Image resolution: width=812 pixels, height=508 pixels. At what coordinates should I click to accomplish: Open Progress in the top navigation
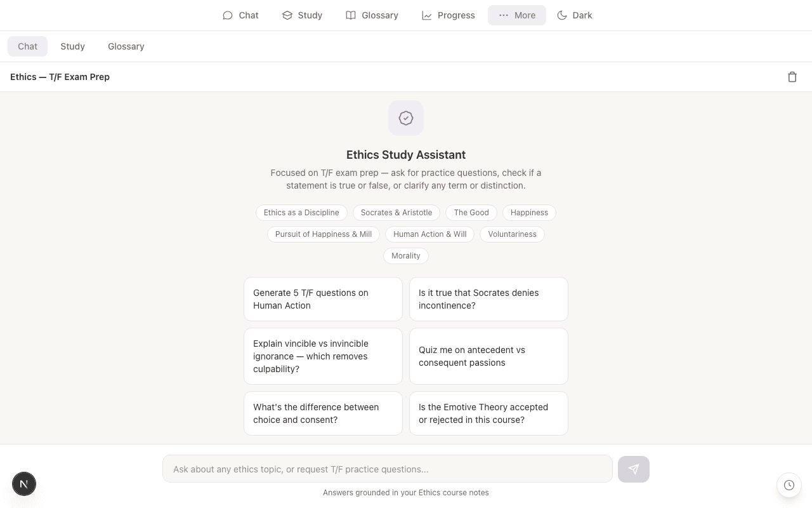(449, 15)
